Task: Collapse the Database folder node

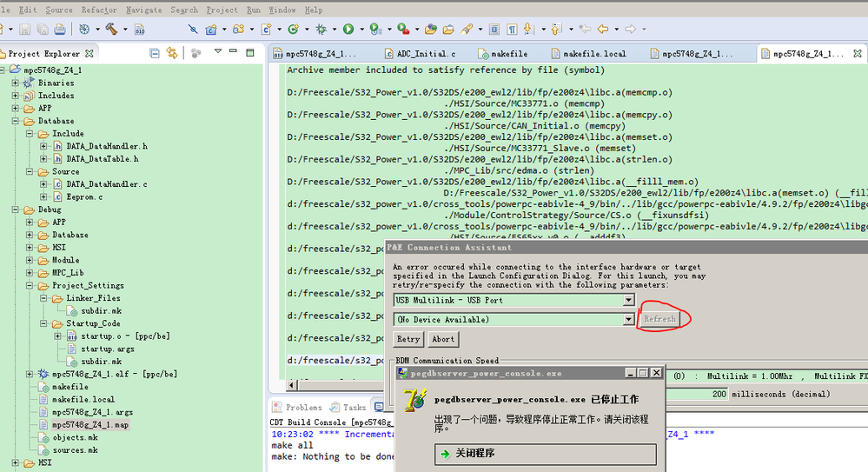Action: click(x=16, y=121)
